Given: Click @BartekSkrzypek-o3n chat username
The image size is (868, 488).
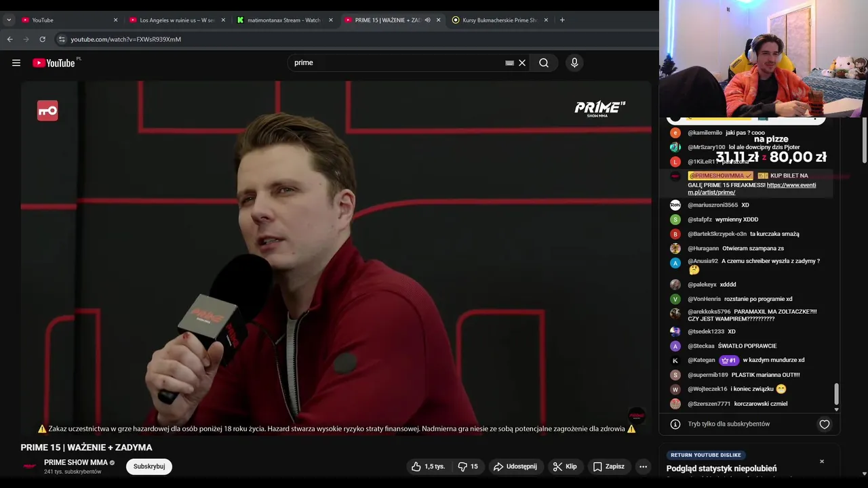Looking at the screenshot, I should click(x=717, y=234).
